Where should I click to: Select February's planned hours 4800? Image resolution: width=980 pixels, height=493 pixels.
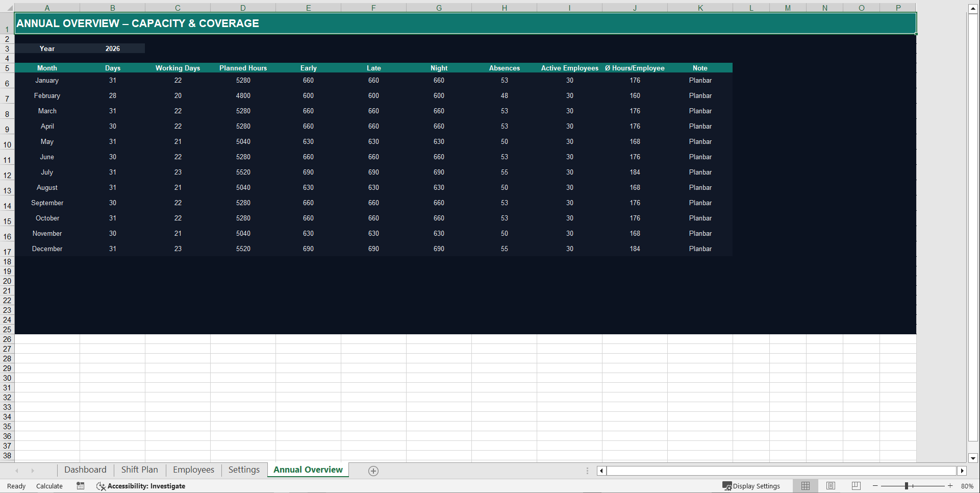pos(243,95)
